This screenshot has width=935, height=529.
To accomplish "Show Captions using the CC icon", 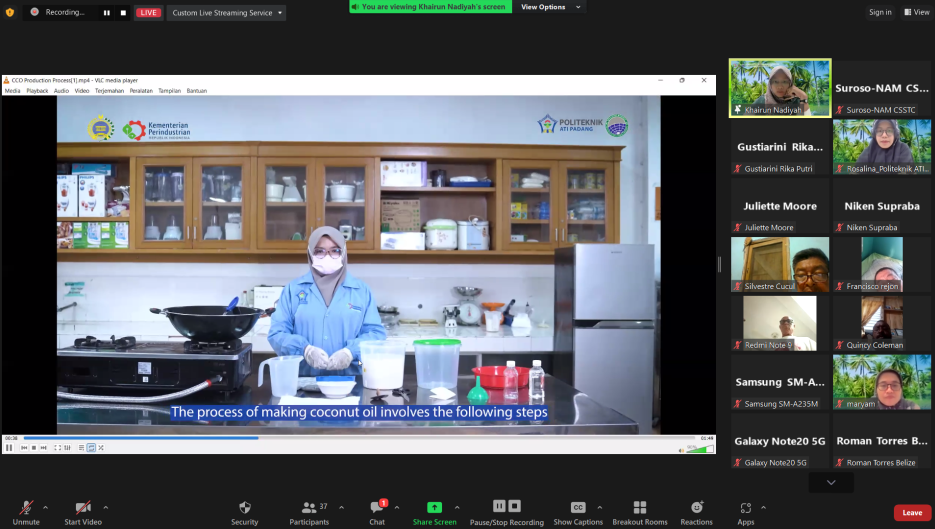I will pos(578,508).
